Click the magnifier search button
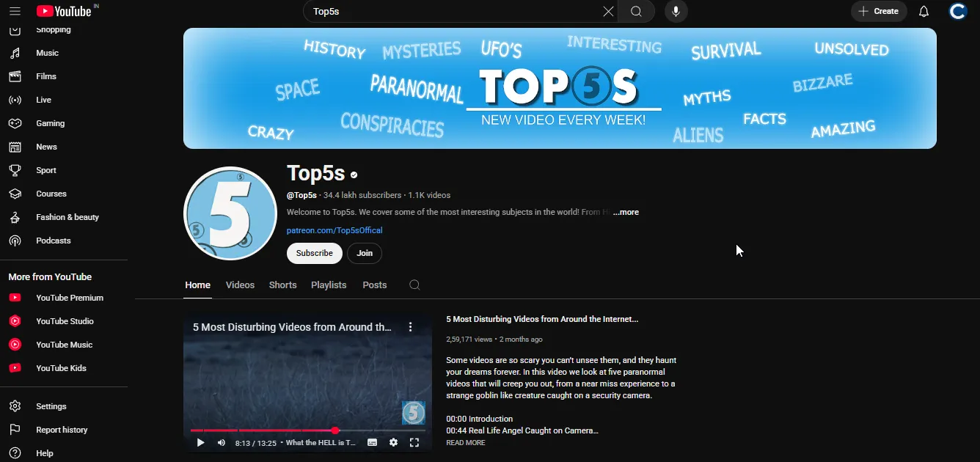This screenshot has width=980, height=462. pyautogui.click(x=636, y=11)
